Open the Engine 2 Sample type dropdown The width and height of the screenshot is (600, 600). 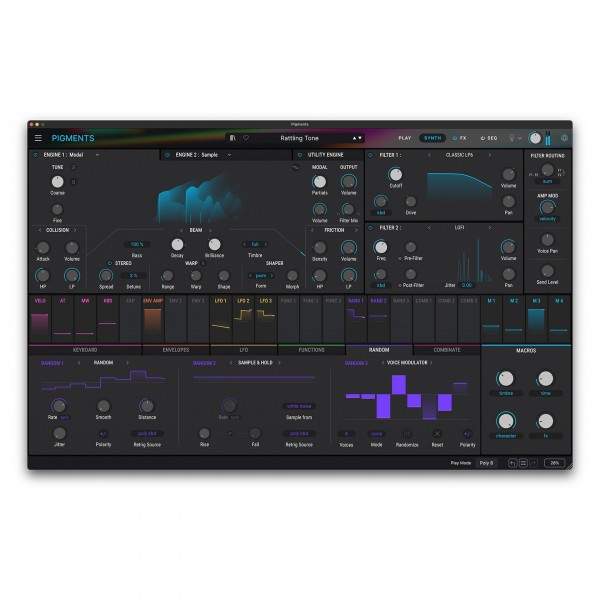[x=230, y=155]
